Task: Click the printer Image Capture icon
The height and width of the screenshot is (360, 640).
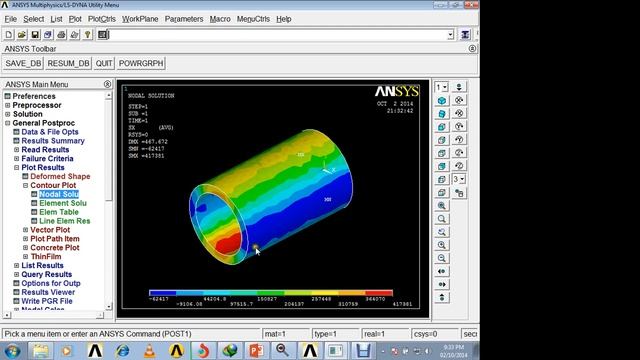Action: pos(61,35)
